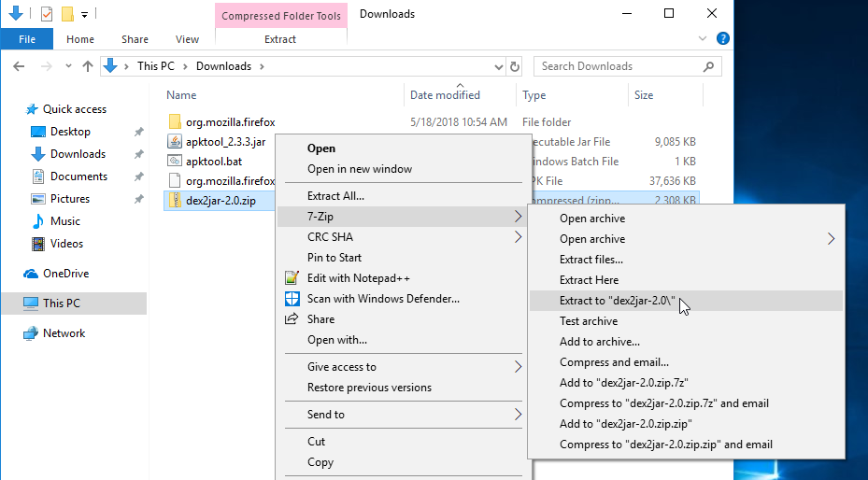This screenshot has width=868, height=480.
Task: Click the Help question mark icon
Action: pyautogui.click(x=724, y=39)
